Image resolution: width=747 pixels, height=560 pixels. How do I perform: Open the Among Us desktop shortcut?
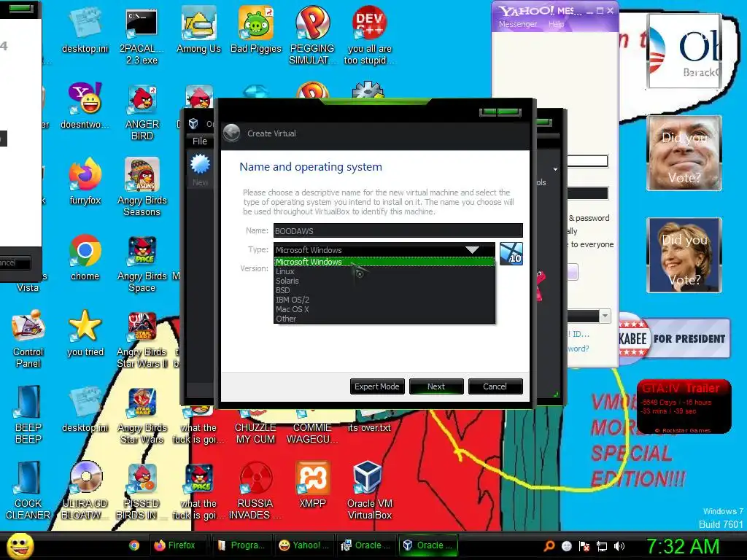[198, 31]
